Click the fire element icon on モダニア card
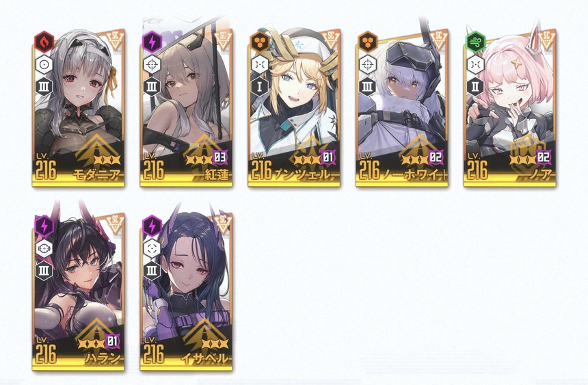 44,42
